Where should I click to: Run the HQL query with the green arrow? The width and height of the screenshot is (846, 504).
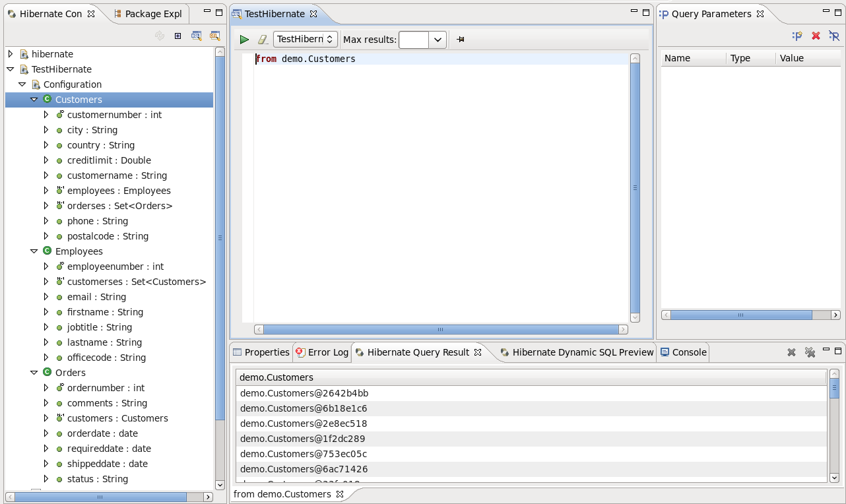point(244,39)
